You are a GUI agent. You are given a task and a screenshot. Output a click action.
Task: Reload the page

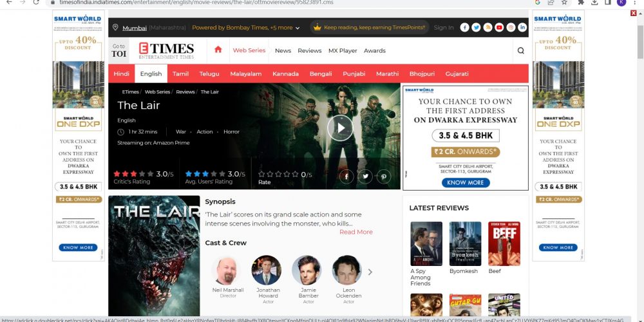(x=36, y=2)
